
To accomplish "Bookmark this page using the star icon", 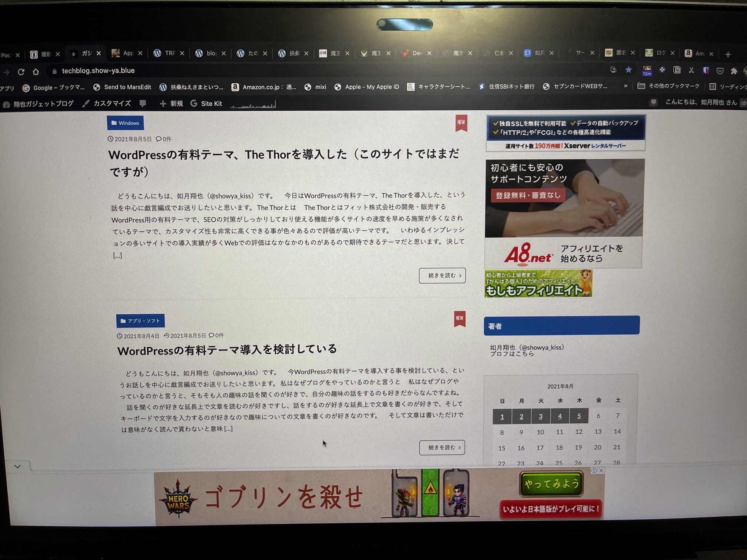I will [x=629, y=70].
